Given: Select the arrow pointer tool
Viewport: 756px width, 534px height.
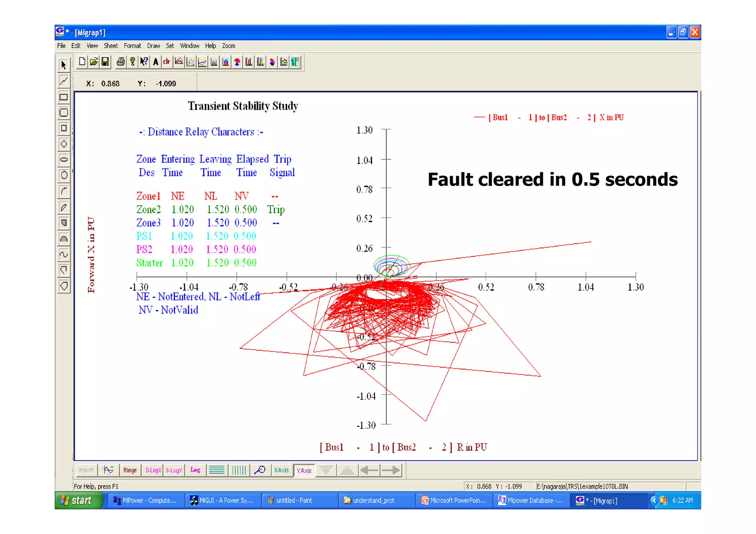Looking at the screenshot, I should [64, 65].
